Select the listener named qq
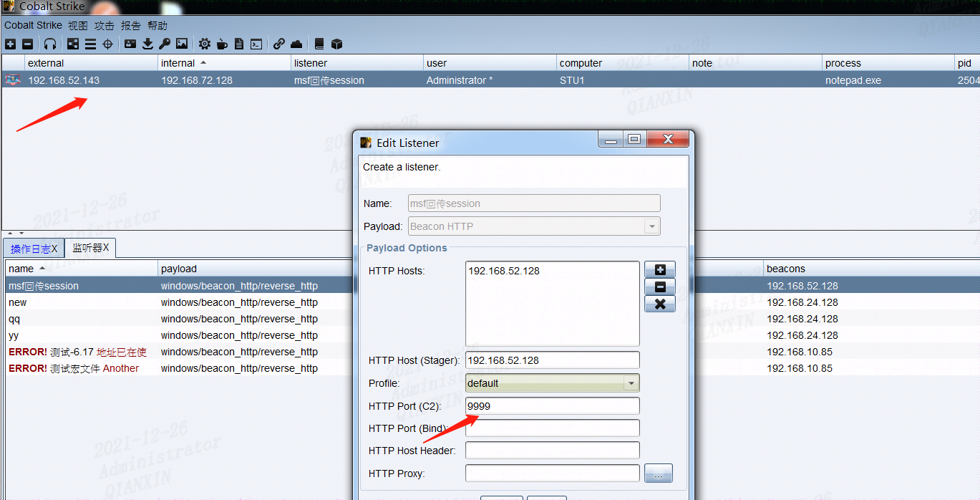Screen dimensions: 980x500 pyautogui.click(x=179, y=319)
